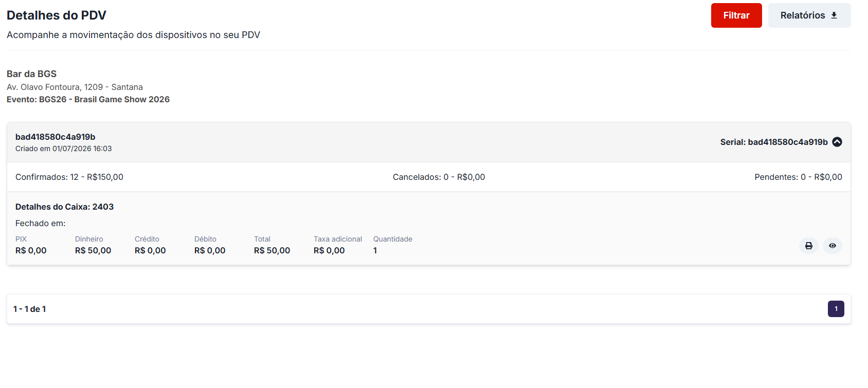This screenshot has width=868, height=388.
Task: Click the 1 - 1 de 1 pagination counter
Action: tap(29, 309)
